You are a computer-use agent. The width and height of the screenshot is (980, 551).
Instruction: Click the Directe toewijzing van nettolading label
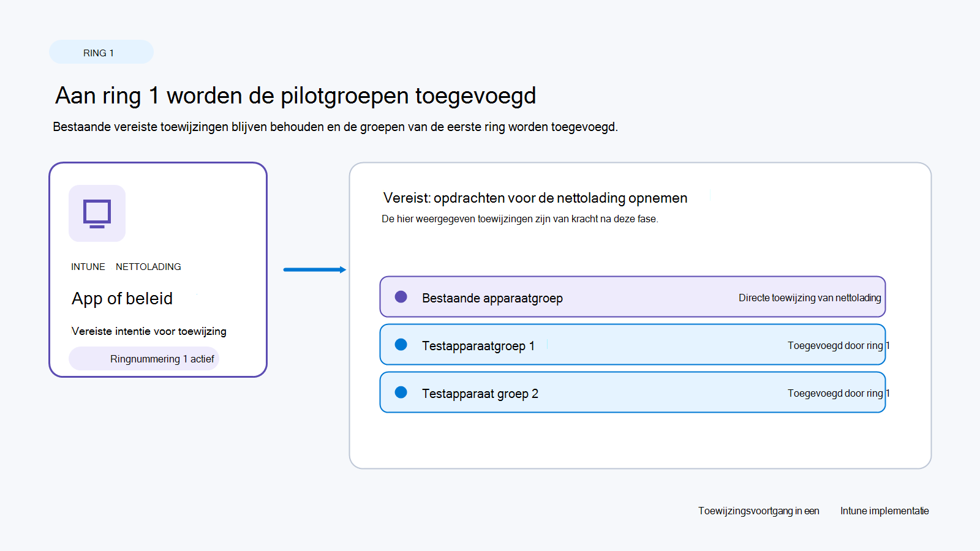point(810,298)
